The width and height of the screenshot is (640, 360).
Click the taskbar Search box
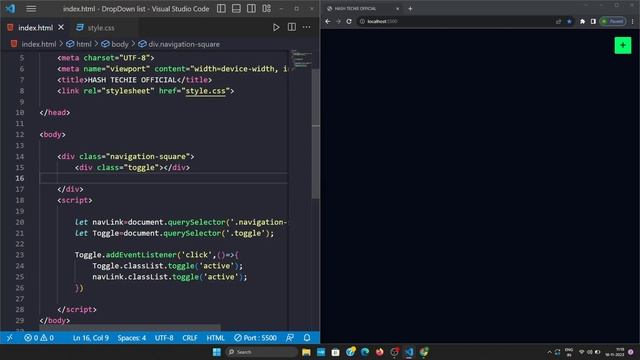(x=261, y=352)
